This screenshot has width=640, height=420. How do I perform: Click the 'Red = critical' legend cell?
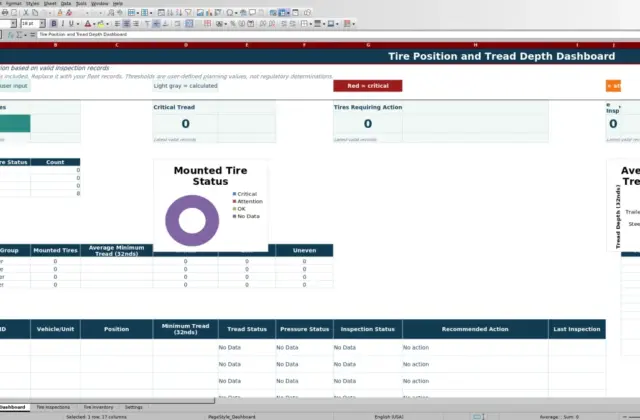pyautogui.click(x=368, y=86)
